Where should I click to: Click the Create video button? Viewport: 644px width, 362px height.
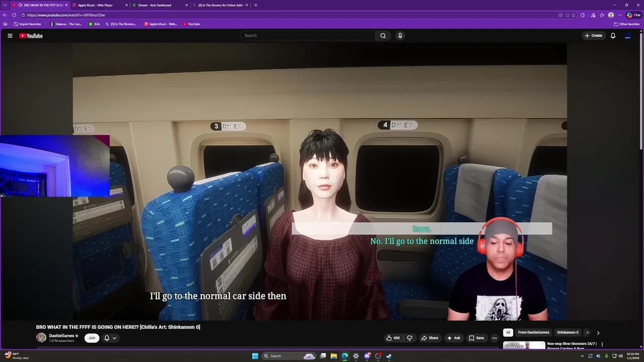tap(593, 36)
